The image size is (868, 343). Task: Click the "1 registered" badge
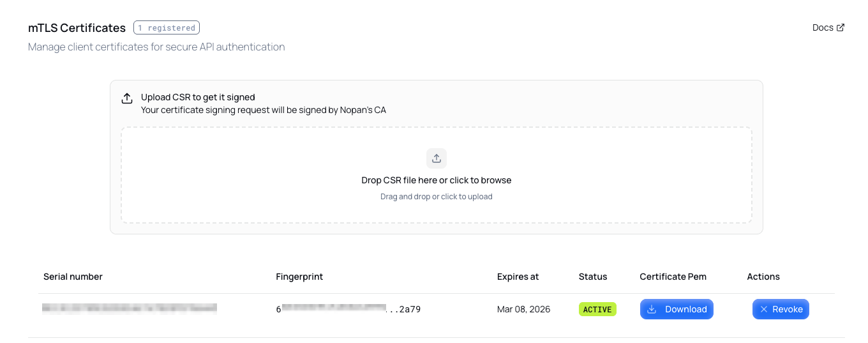(x=167, y=27)
